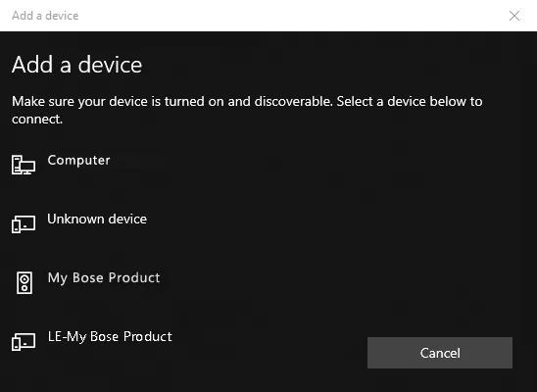Click the blank row space beside Computer

[309, 165]
